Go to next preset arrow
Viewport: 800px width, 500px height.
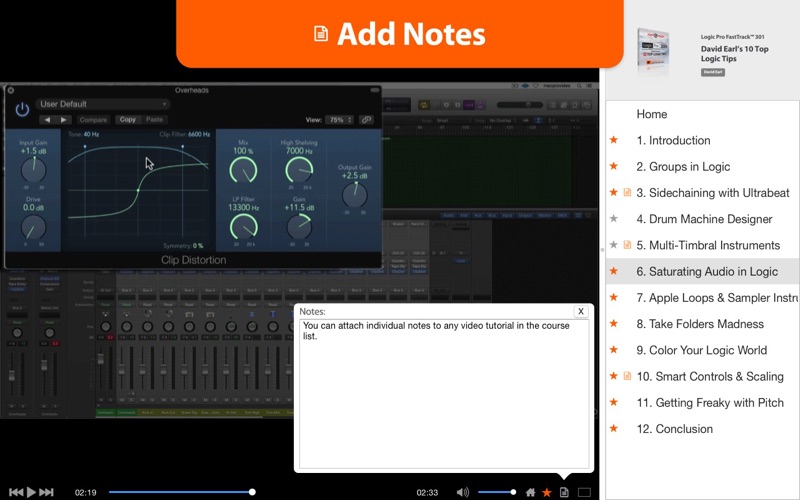(63, 120)
